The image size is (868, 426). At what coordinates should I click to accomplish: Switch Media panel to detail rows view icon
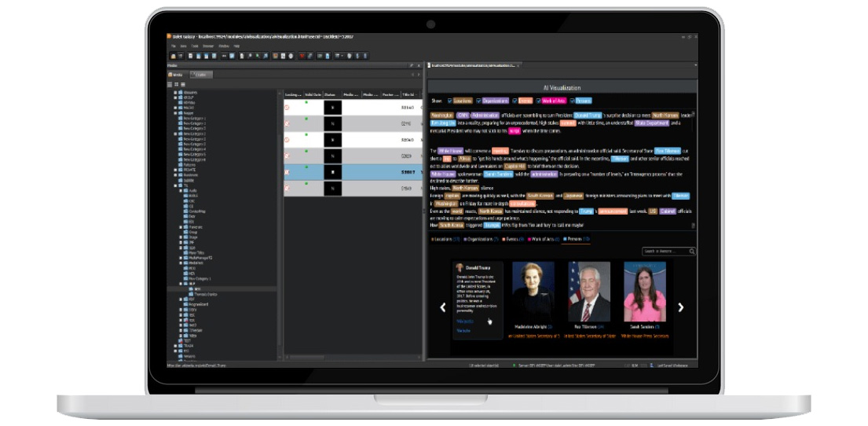(x=183, y=84)
